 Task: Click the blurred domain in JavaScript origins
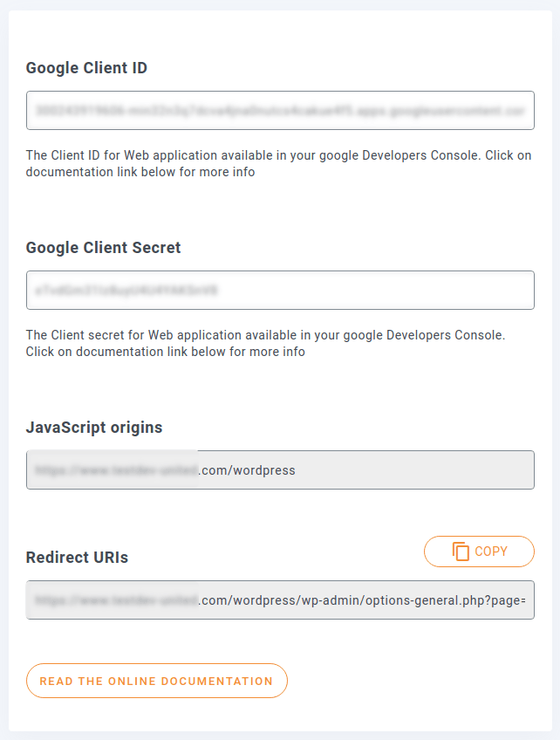coord(114,470)
